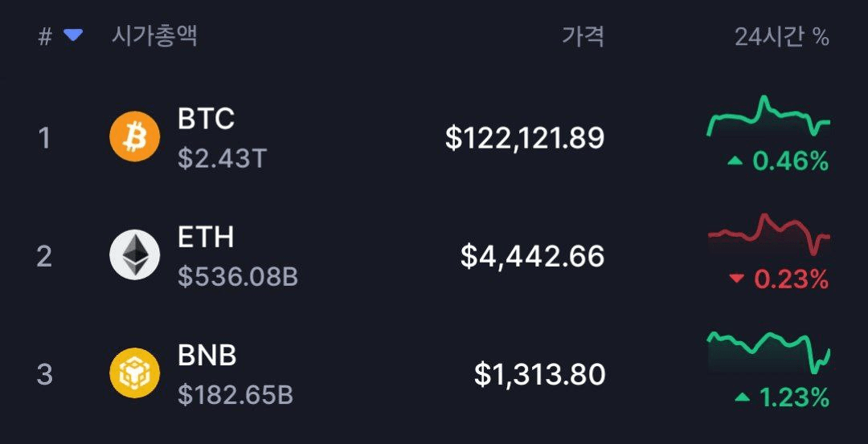The image size is (868, 444).
Task: Click the green up arrow beside 0.46%
Action: pos(735,161)
